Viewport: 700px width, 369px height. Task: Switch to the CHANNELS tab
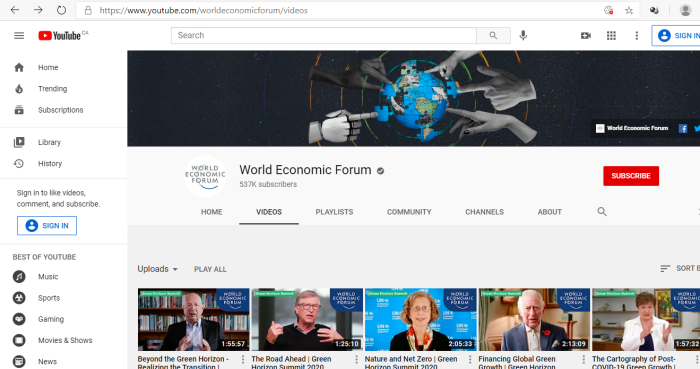point(484,212)
